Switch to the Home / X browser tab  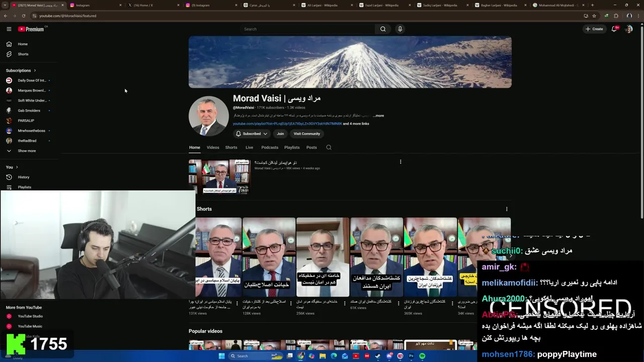pos(152,5)
